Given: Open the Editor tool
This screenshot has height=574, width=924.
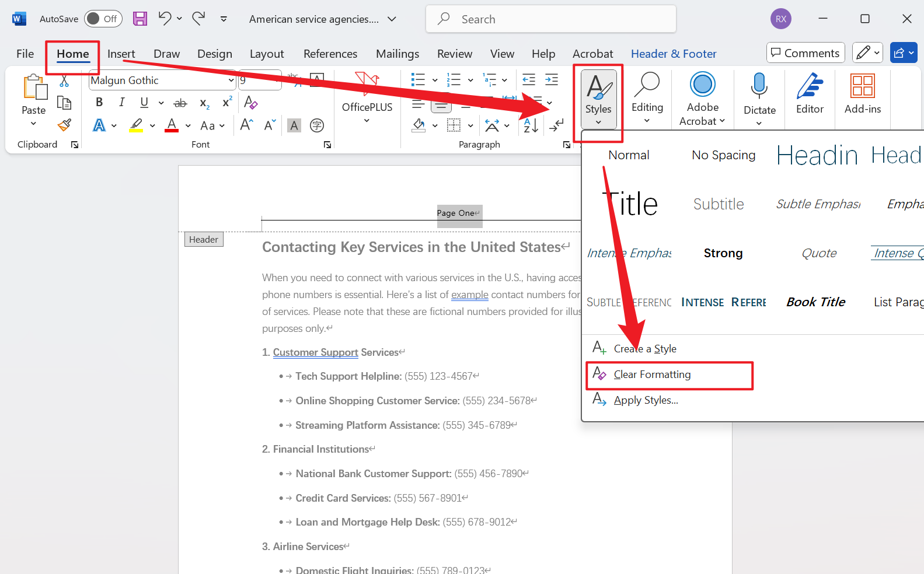Looking at the screenshot, I should click(810, 94).
